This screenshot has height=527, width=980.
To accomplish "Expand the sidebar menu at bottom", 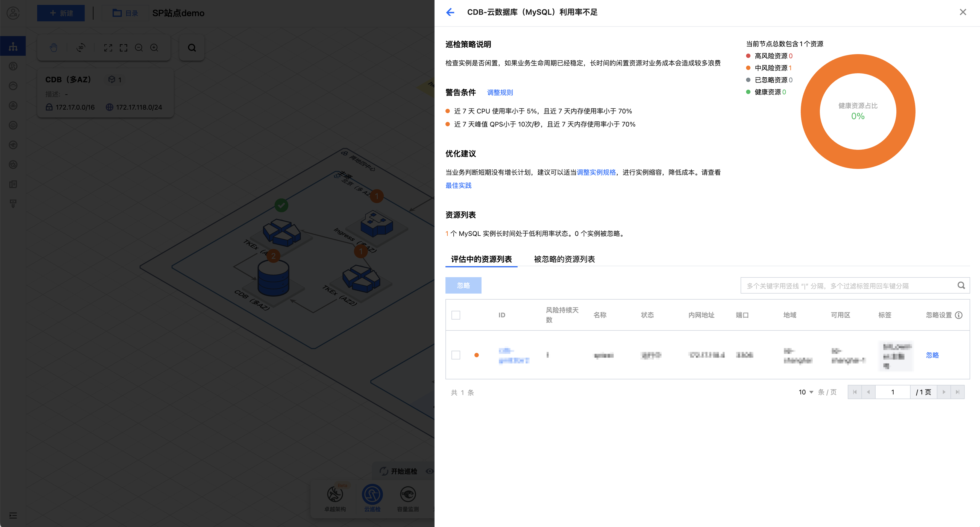I will 13,516.
